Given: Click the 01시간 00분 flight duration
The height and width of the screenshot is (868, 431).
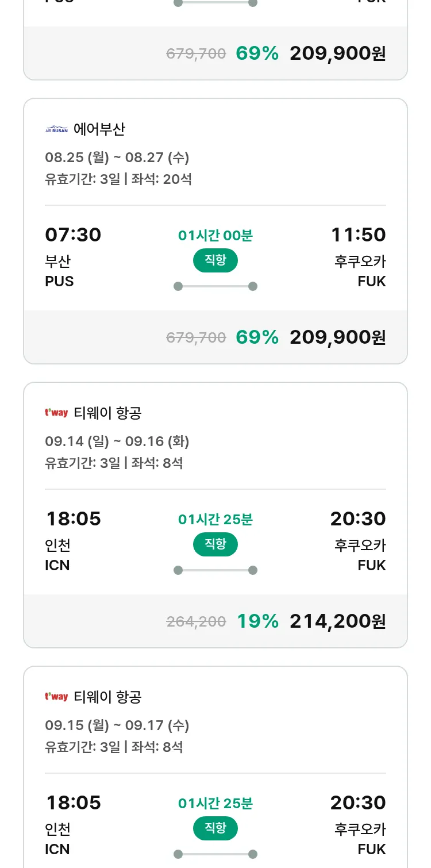Looking at the screenshot, I should click(x=215, y=235).
